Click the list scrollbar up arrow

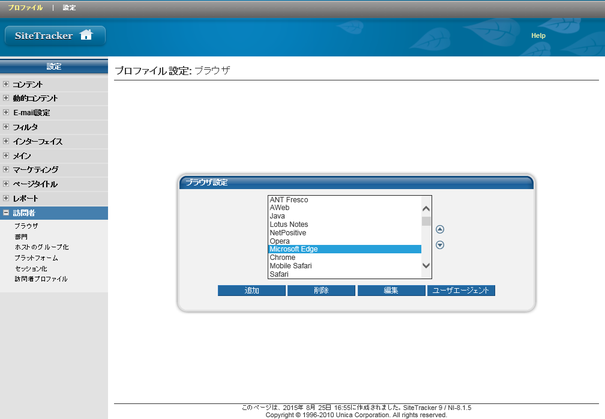click(x=426, y=208)
